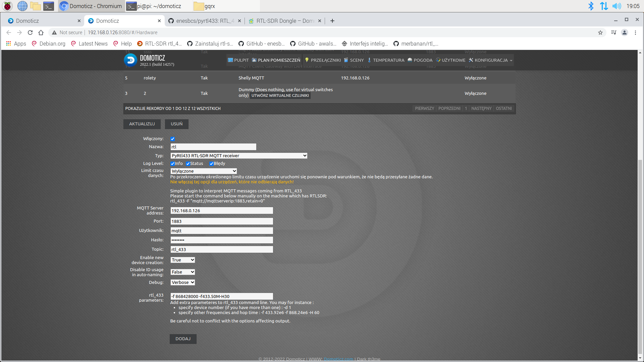Viewport: 644px width, 362px height.
Task: Open PRZEŁĄCZNIKI menu item
Action: pos(322,60)
